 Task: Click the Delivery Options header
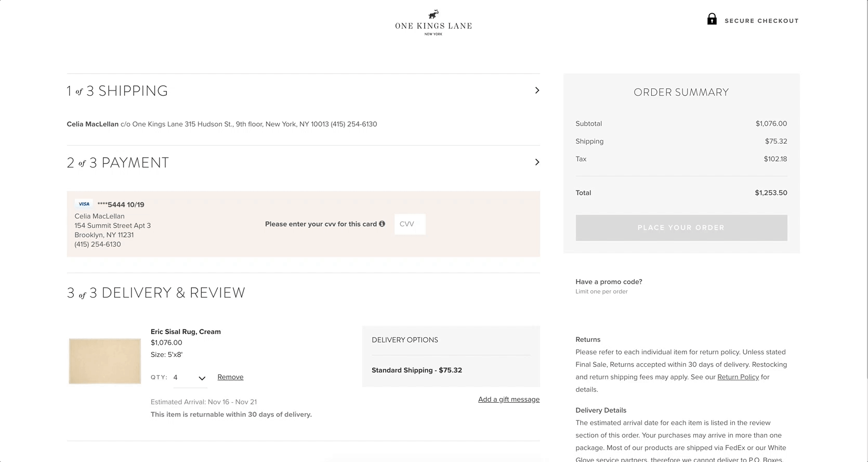(x=405, y=340)
